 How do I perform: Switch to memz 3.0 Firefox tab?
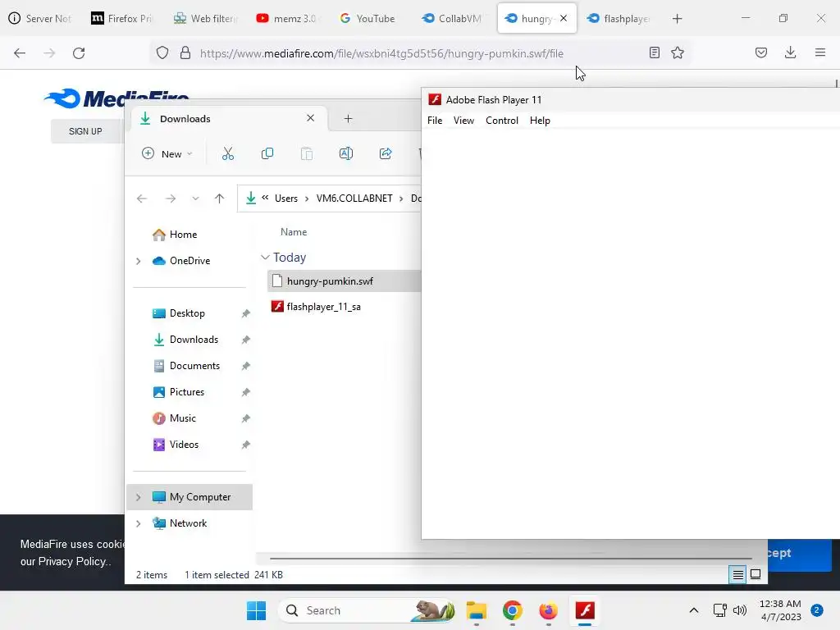tap(286, 19)
